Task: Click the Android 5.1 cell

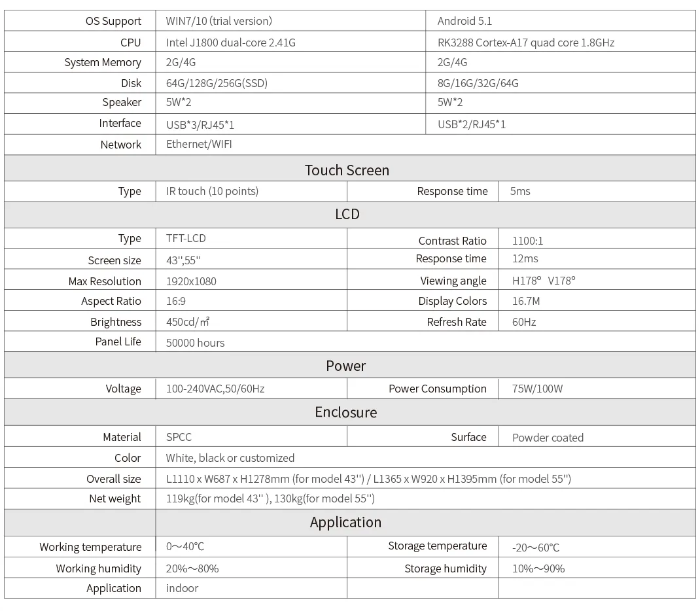Action: tap(464, 21)
